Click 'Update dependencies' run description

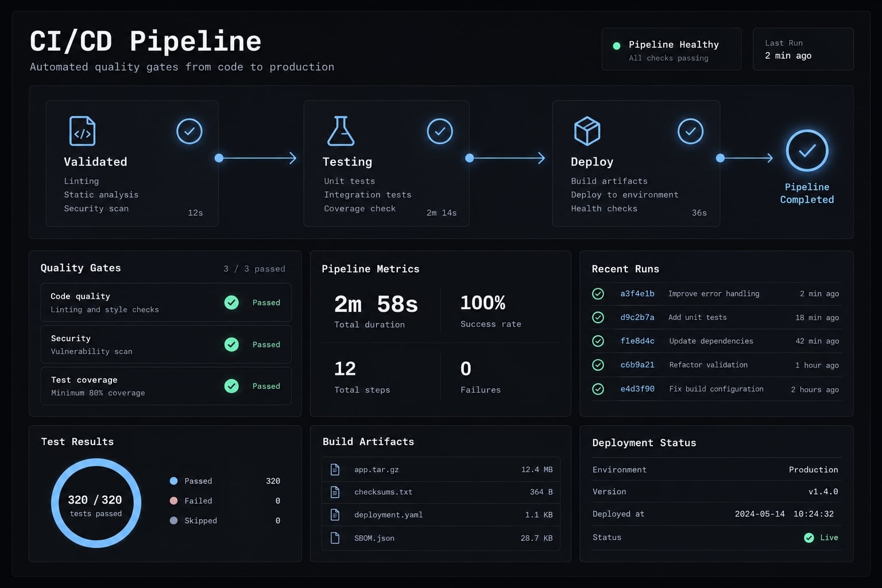tap(711, 341)
